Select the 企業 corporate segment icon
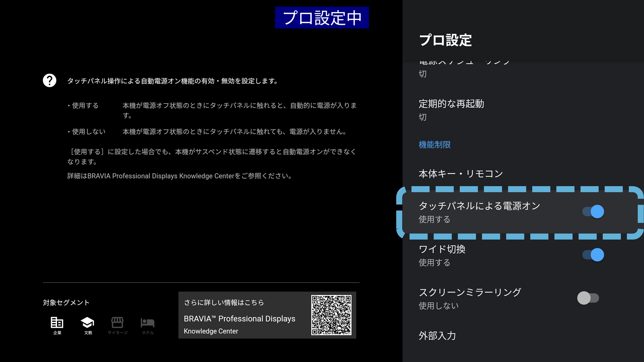Image resolution: width=644 pixels, height=362 pixels. click(x=57, y=323)
